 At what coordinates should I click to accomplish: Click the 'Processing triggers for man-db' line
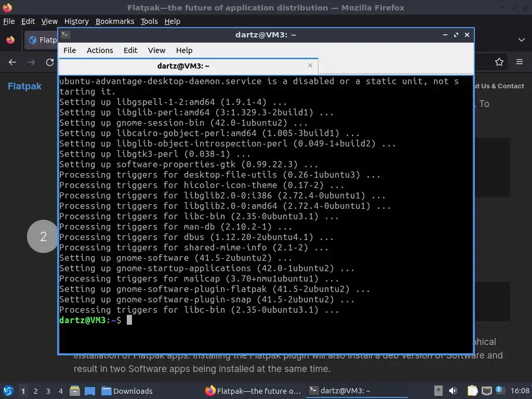point(176,227)
